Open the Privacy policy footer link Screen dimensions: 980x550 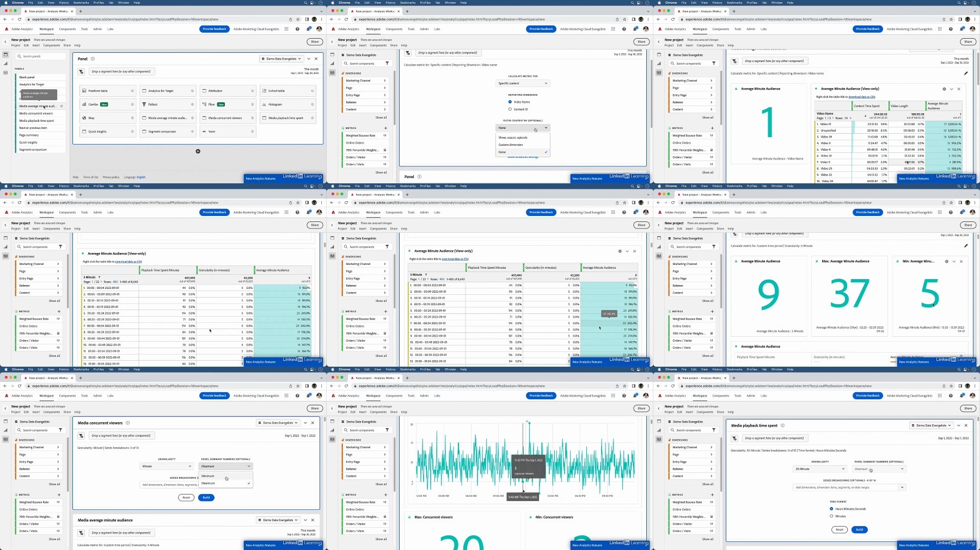(x=111, y=177)
